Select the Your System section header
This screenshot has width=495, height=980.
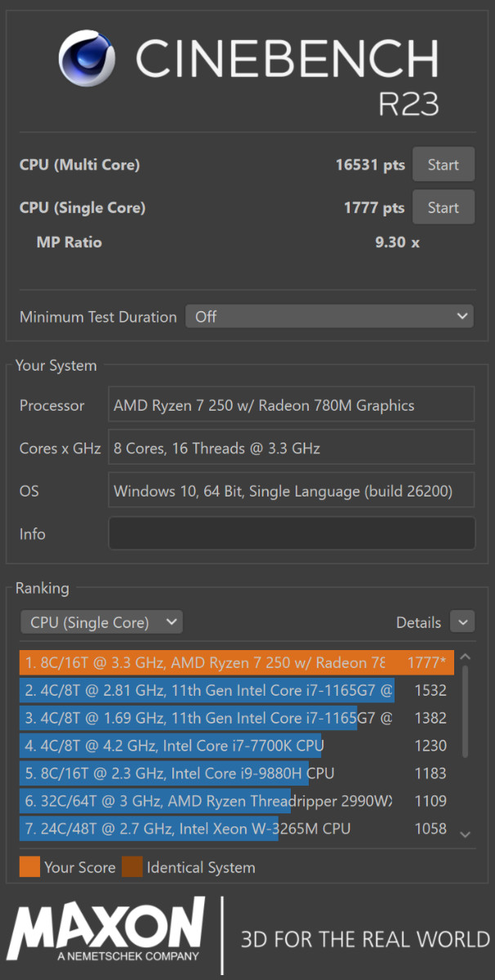[56, 365]
